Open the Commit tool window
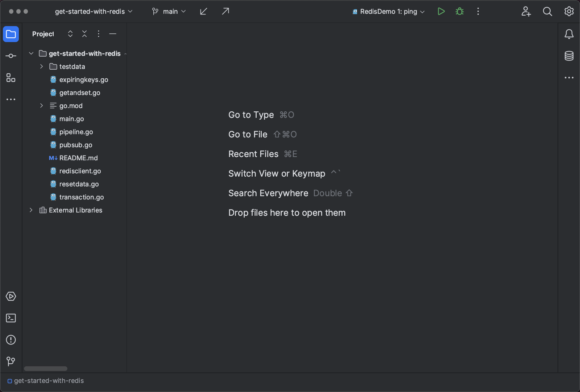The width and height of the screenshot is (580, 392). point(11,55)
